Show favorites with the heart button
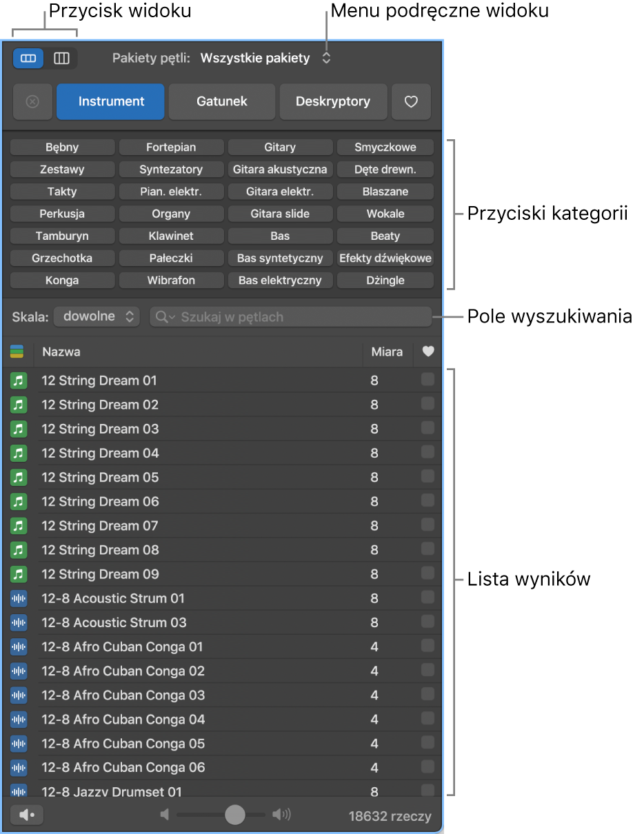 (x=411, y=102)
